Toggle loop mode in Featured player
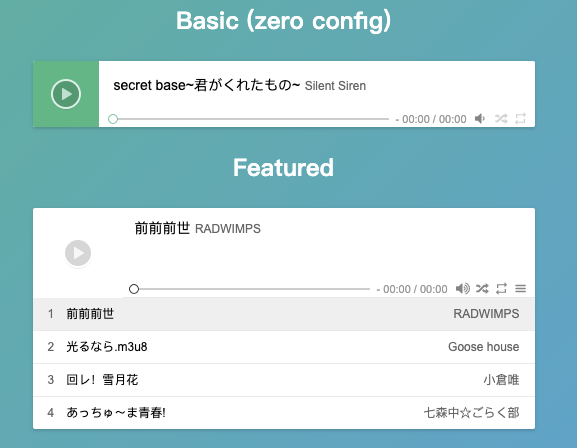Image resolution: width=577 pixels, height=448 pixels. click(501, 288)
